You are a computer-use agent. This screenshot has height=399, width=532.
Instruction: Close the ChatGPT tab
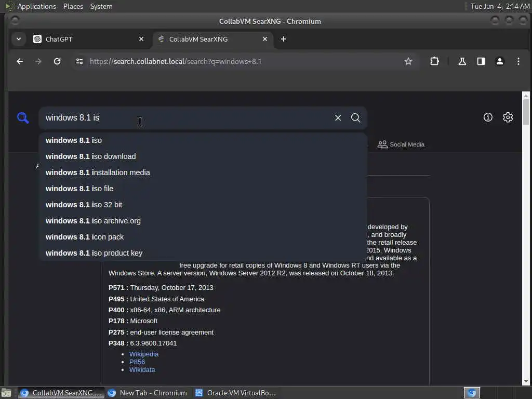tap(141, 39)
